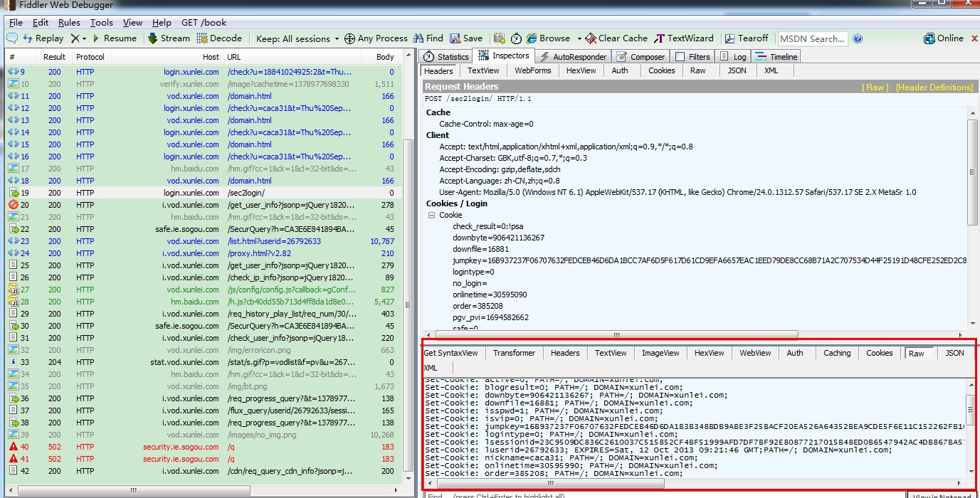Screen dimensions: 980x498
Task: Switch to the AutoResponder tab
Action: [x=573, y=57]
